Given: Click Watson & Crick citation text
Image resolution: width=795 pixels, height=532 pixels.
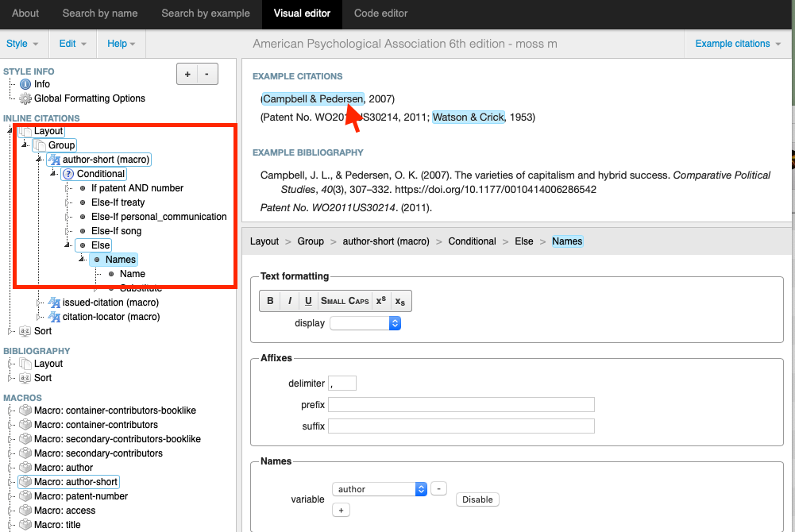Looking at the screenshot, I should (469, 117).
